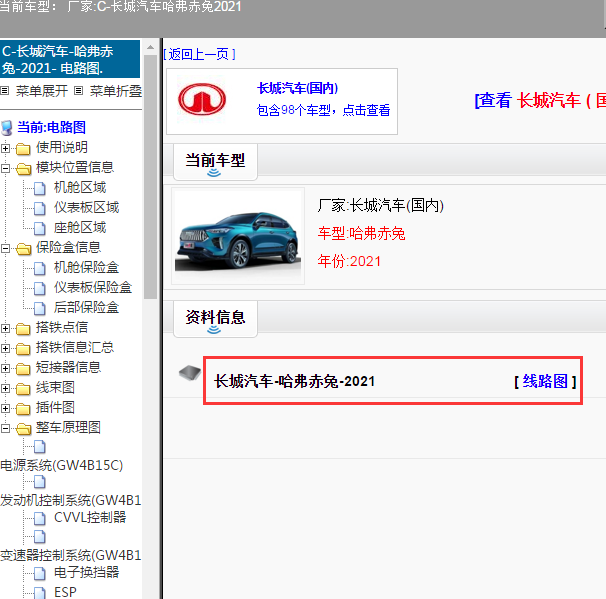This screenshot has height=599, width=606.
Task: Click the folder icon of 短接器信息
Action: (23, 369)
